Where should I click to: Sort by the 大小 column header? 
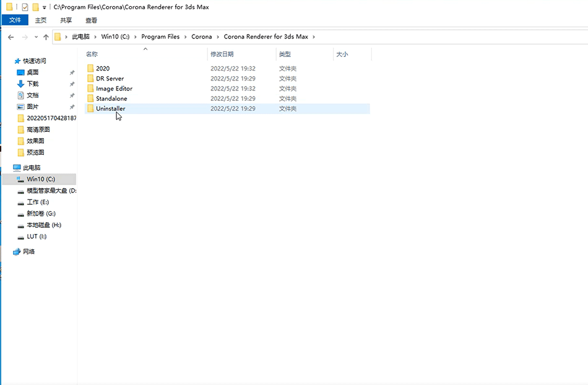click(x=342, y=54)
